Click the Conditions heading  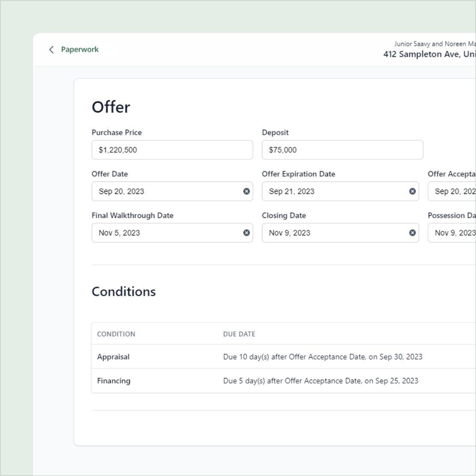tap(124, 292)
